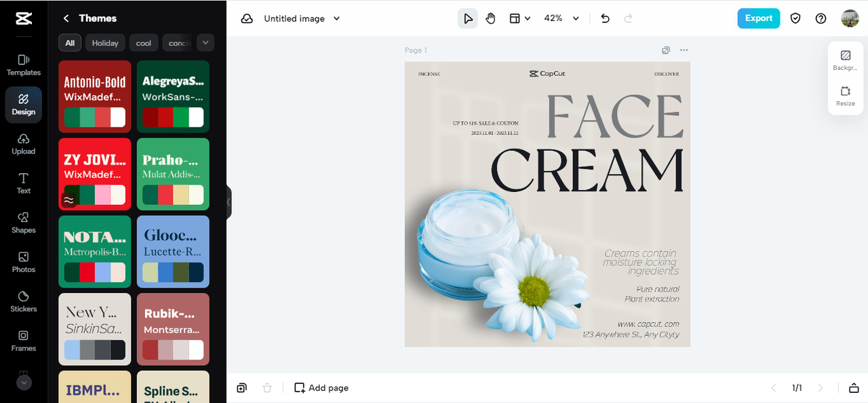The height and width of the screenshot is (403, 868).
Task: Open the Background settings
Action: [846, 60]
